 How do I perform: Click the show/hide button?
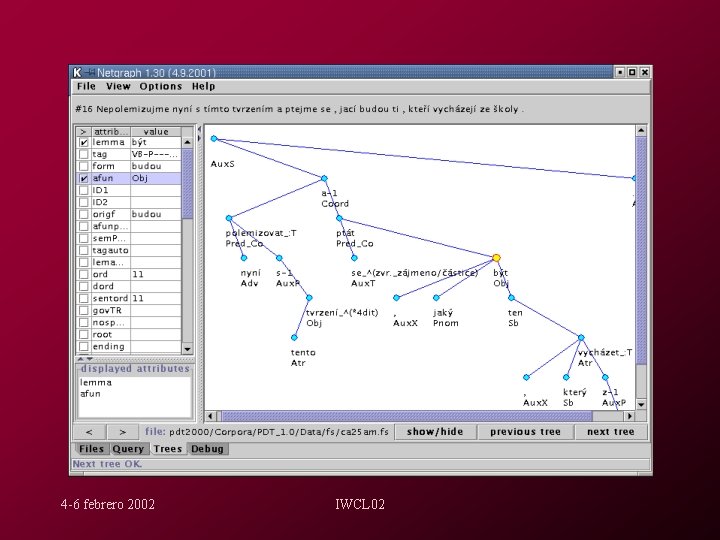[435, 432]
